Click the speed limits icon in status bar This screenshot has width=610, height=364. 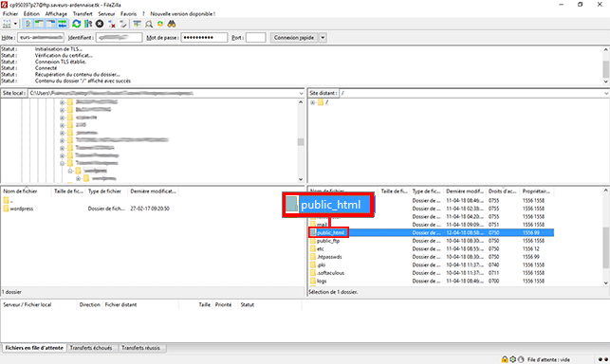click(x=521, y=359)
